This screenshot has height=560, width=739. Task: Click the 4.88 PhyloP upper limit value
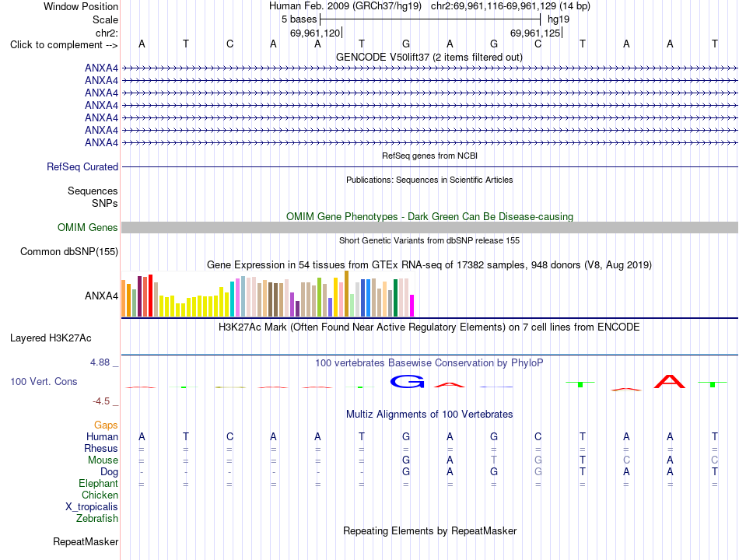[x=100, y=362]
